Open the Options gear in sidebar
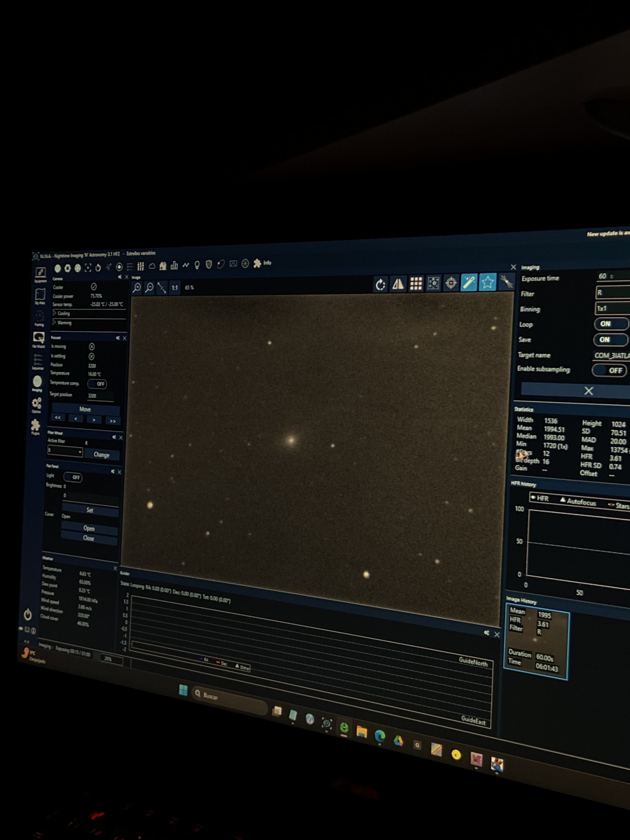Viewport: 630px width, 840px height. tap(36, 403)
